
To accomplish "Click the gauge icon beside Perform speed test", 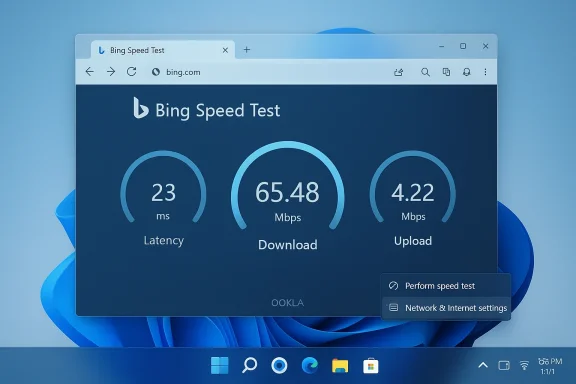I will pyautogui.click(x=393, y=286).
